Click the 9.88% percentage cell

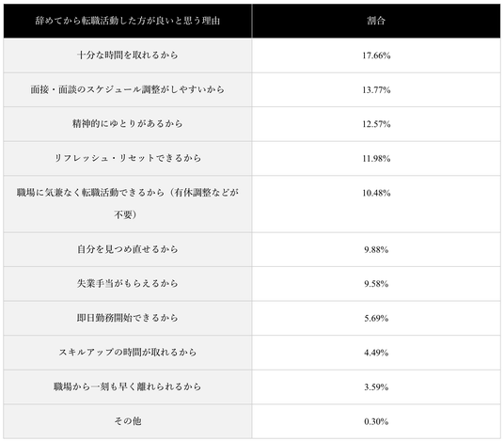click(x=376, y=249)
